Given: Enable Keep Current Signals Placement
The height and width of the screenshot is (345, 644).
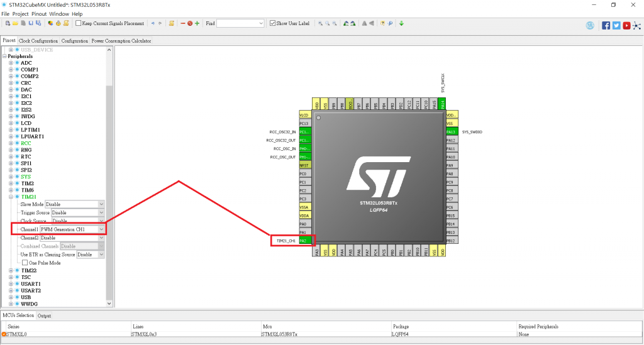Looking at the screenshot, I should pyautogui.click(x=78, y=23).
